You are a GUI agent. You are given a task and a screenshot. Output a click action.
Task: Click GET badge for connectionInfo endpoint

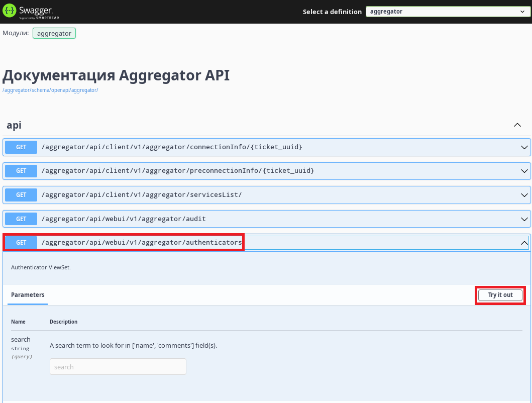tap(21, 147)
